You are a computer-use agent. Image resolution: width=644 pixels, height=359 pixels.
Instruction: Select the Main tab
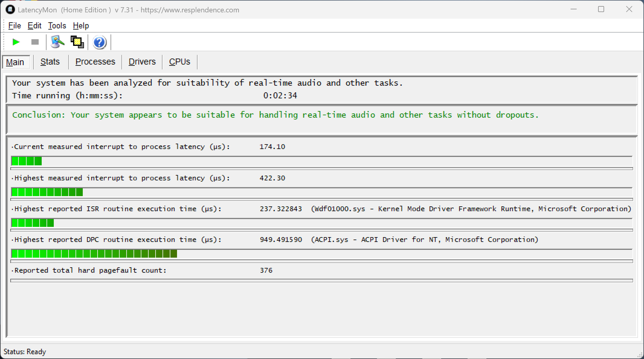tap(15, 62)
